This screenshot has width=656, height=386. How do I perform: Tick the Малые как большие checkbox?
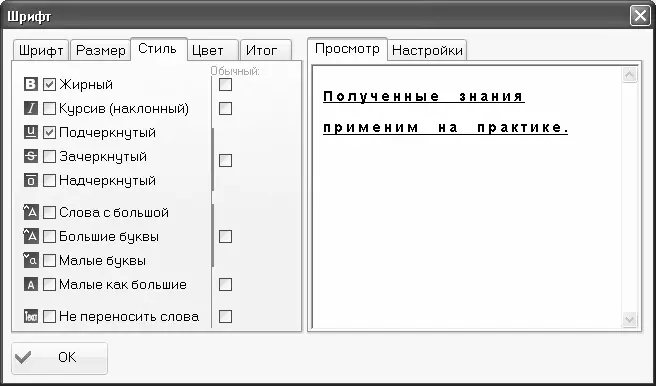pos(49,285)
